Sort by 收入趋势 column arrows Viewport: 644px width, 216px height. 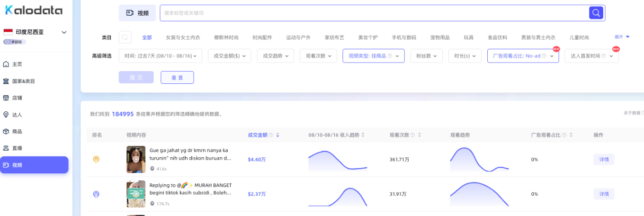point(363,135)
